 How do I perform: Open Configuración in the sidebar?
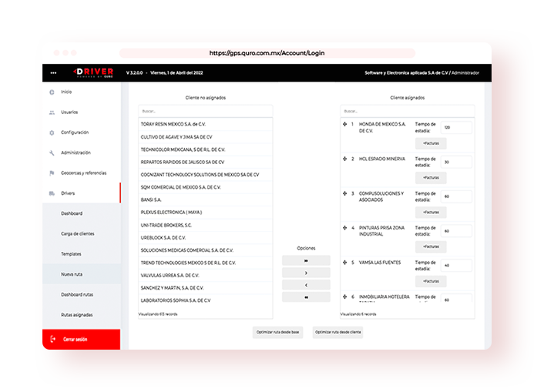point(82,132)
